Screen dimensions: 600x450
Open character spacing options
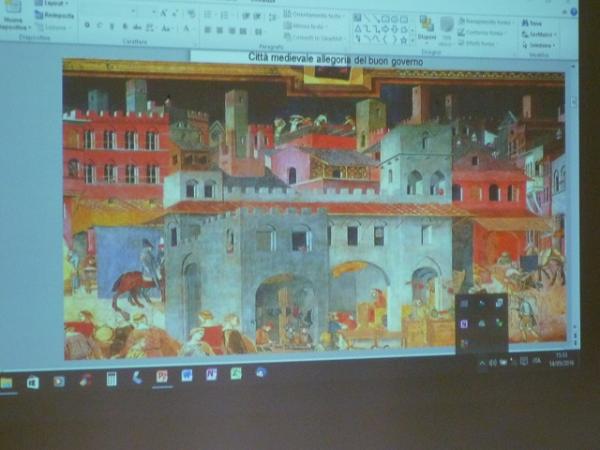pyautogui.click(x=150, y=28)
